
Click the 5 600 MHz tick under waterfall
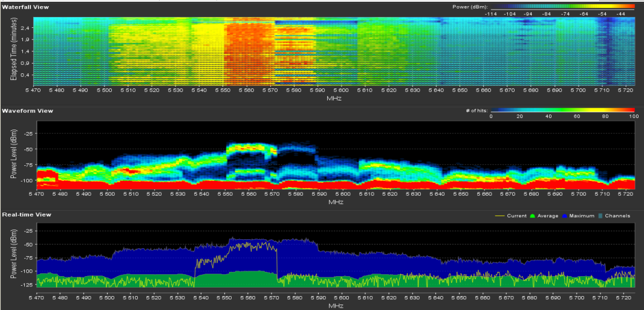point(341,91)
